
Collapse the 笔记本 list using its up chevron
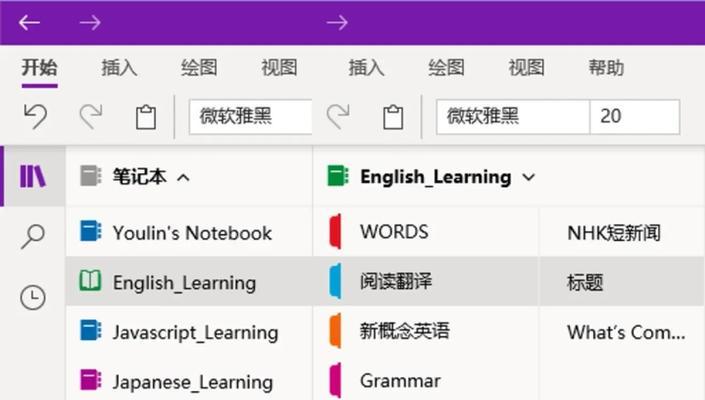183,178
